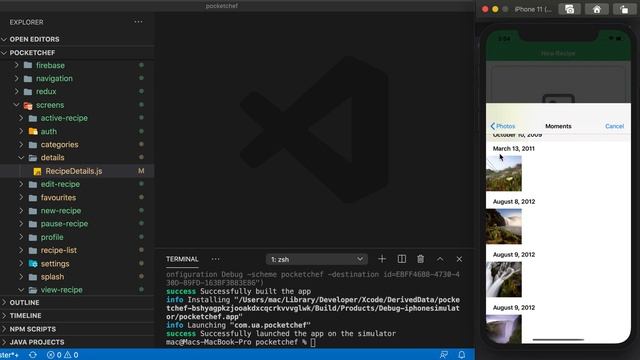Click the 'March 13, 2011' date heading
The width and height of the screenshot is (640, 360).
[513, 149]
